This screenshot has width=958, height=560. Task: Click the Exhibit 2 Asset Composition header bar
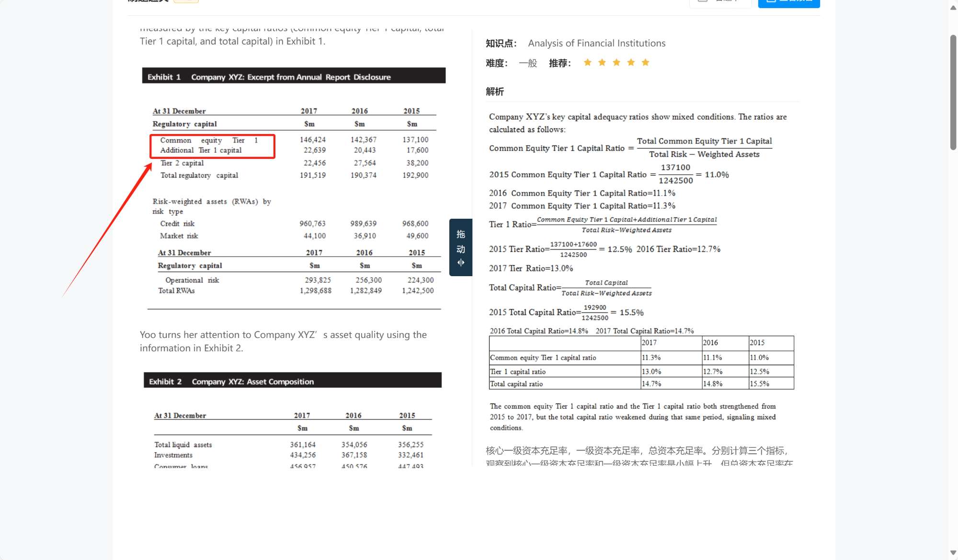coord(293,381)
